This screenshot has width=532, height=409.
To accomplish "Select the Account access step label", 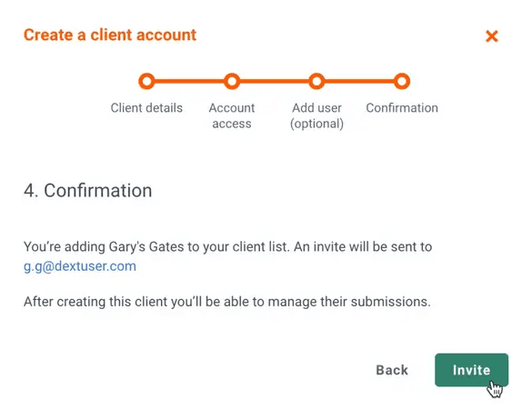I will click(232, 115).
